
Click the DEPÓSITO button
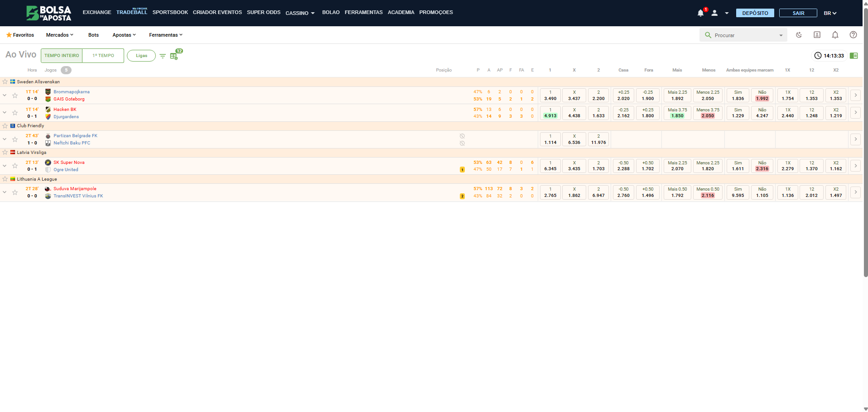tap(755, 13)
